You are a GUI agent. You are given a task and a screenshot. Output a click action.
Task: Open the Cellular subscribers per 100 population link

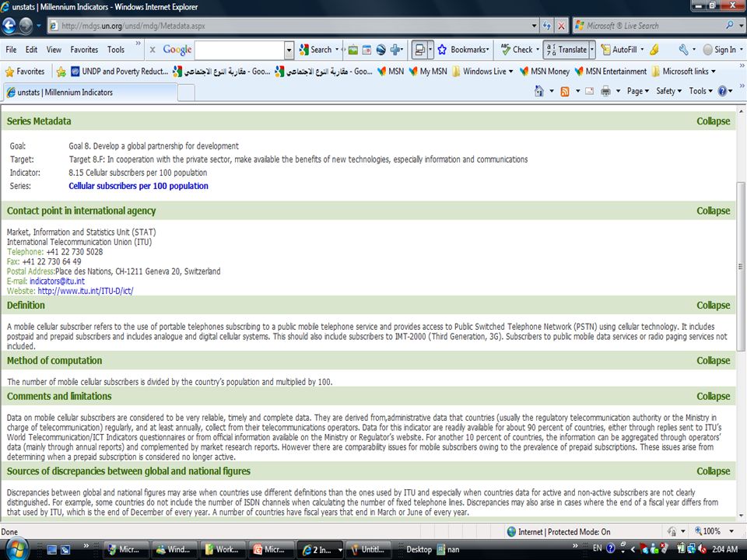(x=139, y=186)
